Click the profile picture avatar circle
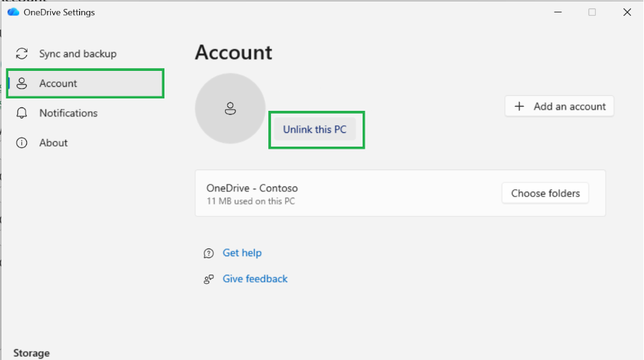 pyautogui.click(x=230, y=109)
